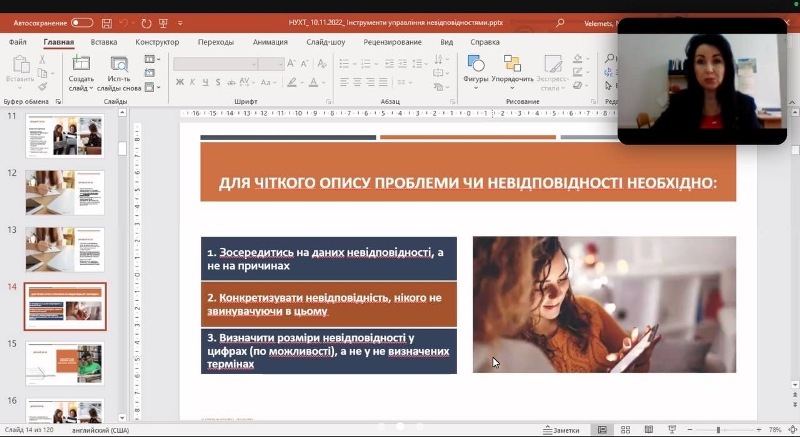This screenshot has height=437, width=800.
Task: Click the Shape Effects icon
Action: [579, 86]
